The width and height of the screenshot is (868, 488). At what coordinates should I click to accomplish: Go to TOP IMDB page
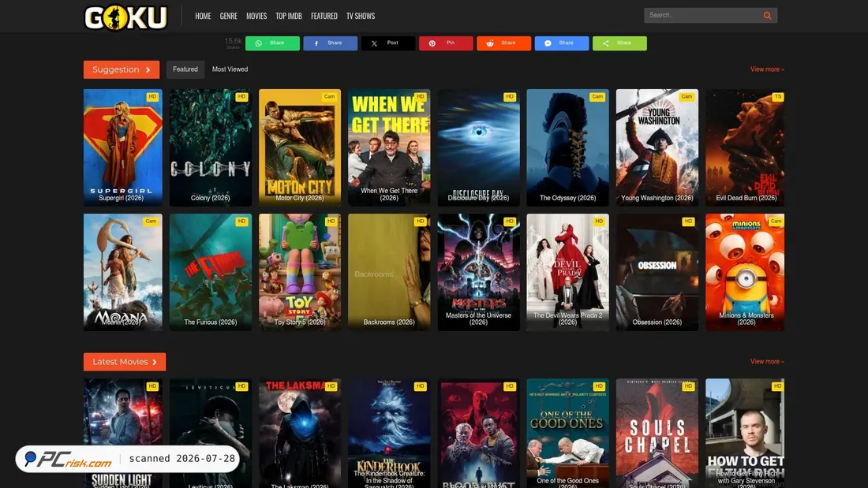pyautogui.click(x=288, y=16)
